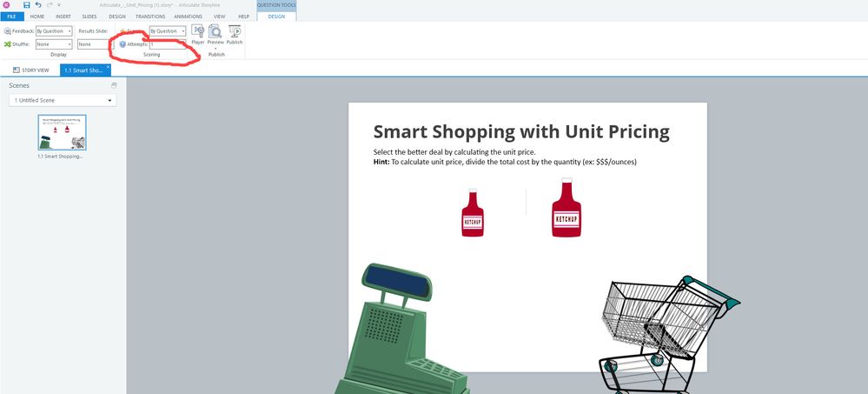Viewport: 868px width, 394px height.
Task: Click the Hint text line on slide
Action: tap(505, 162)
